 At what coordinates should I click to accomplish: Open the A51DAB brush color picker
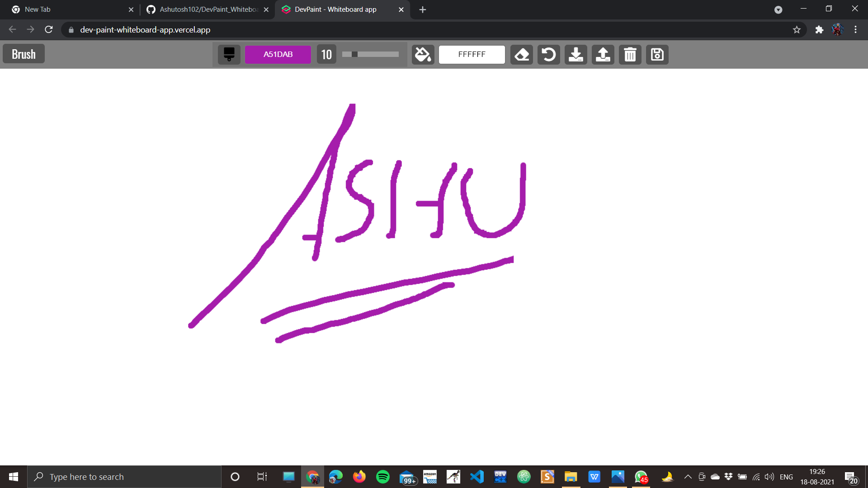pos(278,54)
